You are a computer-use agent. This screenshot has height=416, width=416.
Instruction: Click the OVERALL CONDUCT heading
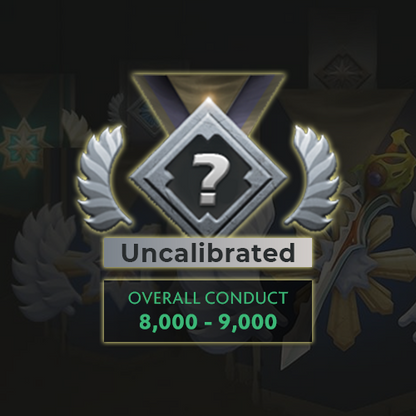[x=208, y=298]
